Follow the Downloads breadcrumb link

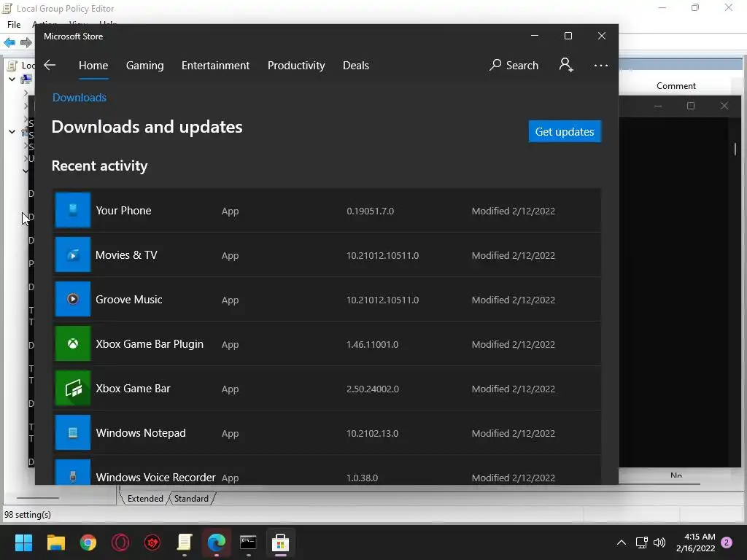coord(80,98)
